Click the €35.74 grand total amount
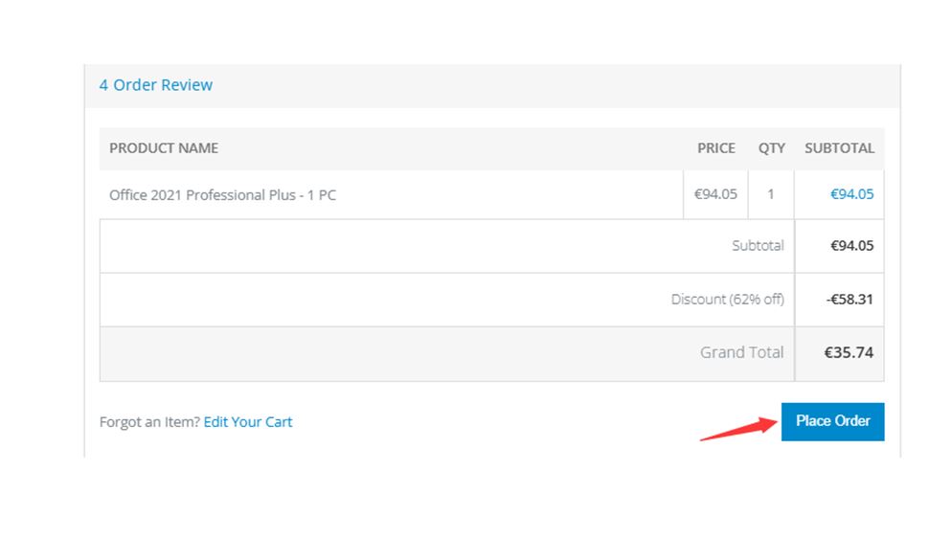 point(849,352)
